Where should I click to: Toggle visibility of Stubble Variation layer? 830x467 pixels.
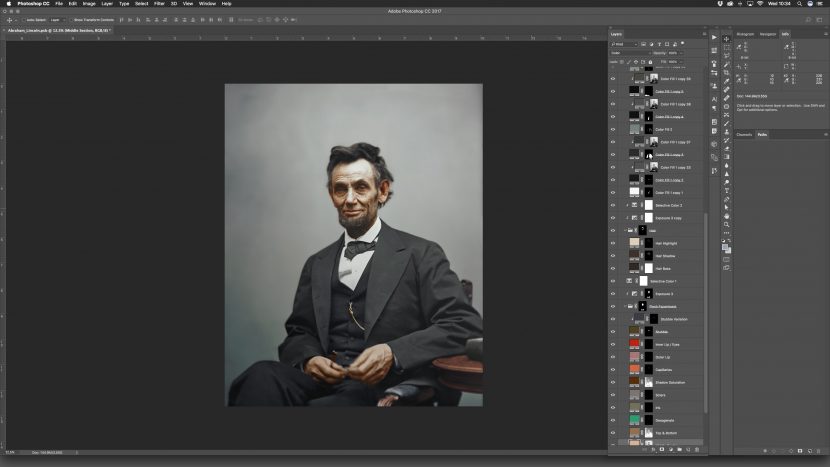(613, 319)
